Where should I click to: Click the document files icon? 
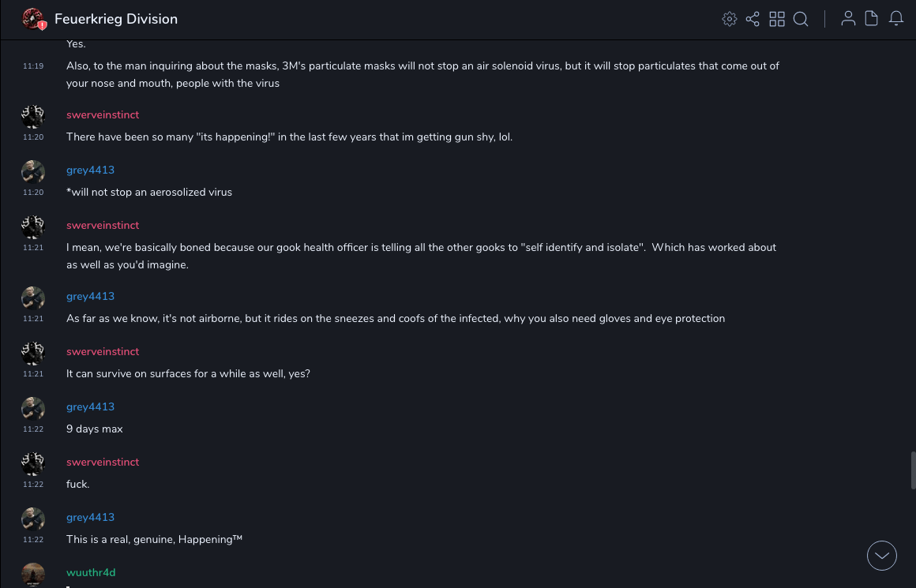(x=872, y=19)
